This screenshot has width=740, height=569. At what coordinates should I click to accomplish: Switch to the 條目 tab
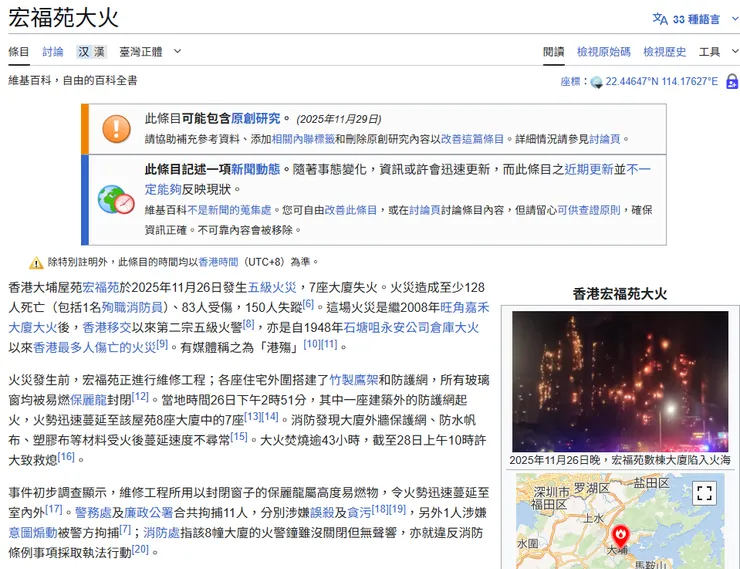pos(19,51)
